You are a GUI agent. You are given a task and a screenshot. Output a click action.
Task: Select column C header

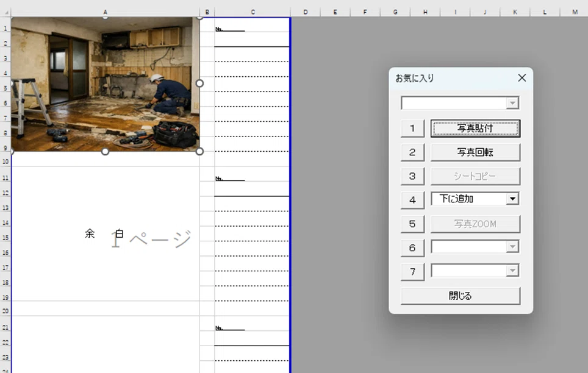click(x=253, y=12)
